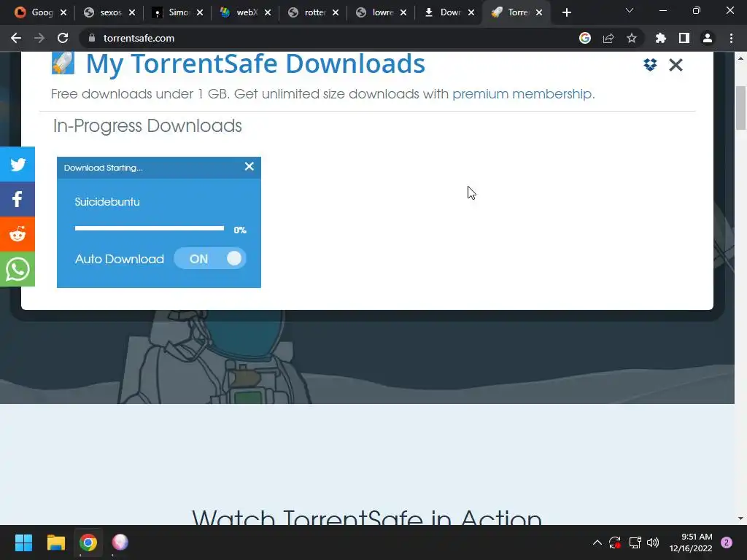Viewport: 747px width, 560px height.
Task: View site info via the padlock icon
Action: 92,38
